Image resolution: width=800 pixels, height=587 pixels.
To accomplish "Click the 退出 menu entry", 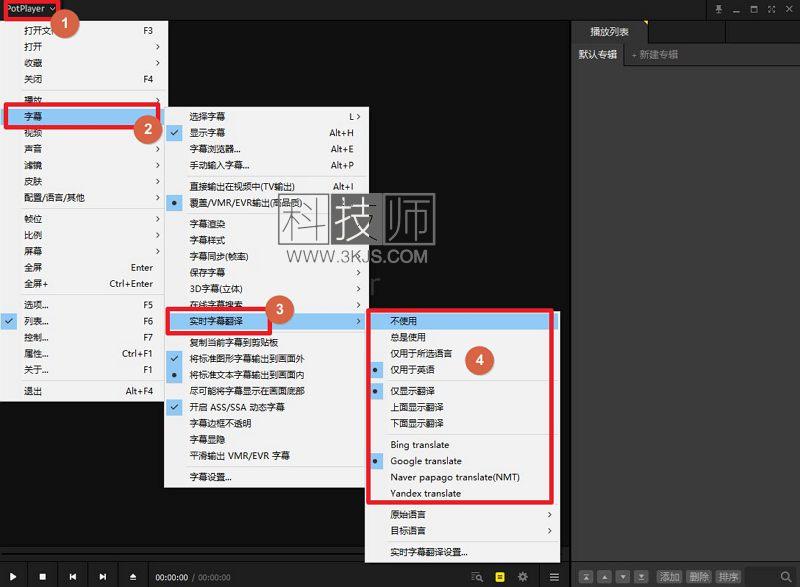I will tap(83, 391).
